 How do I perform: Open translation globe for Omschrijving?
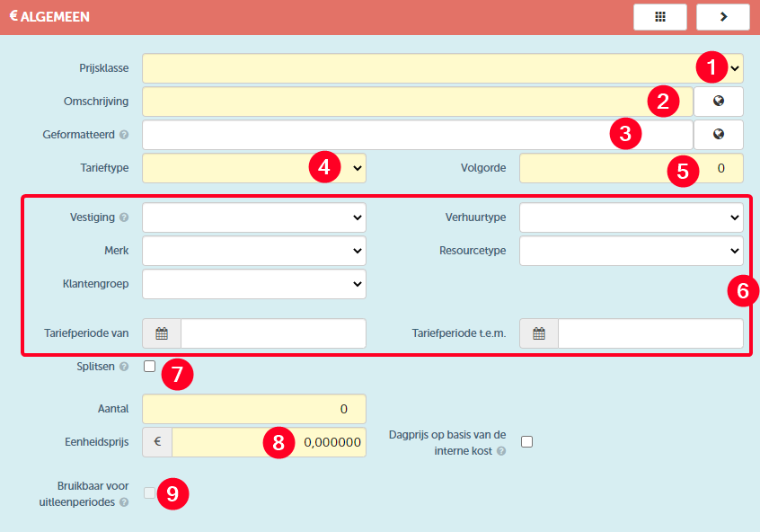(719, 102)
